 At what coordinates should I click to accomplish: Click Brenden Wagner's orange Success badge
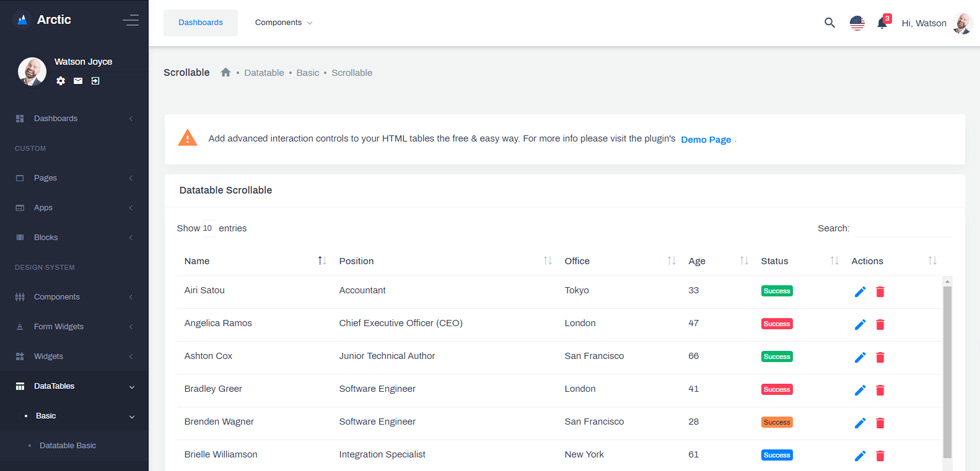[x=777, y=422]
